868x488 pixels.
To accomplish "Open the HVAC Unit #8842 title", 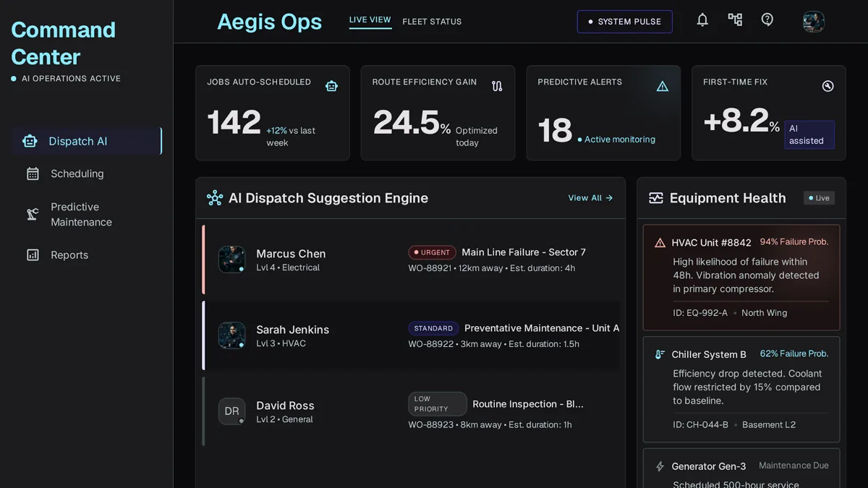I will pyautogui.click(x=711, y=243).
